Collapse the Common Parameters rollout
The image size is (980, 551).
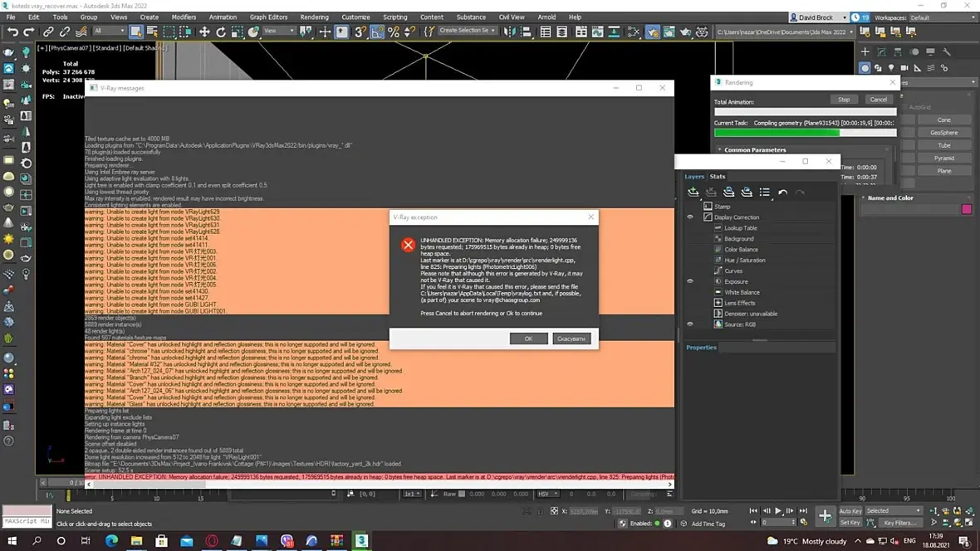(x=754, y=150)
